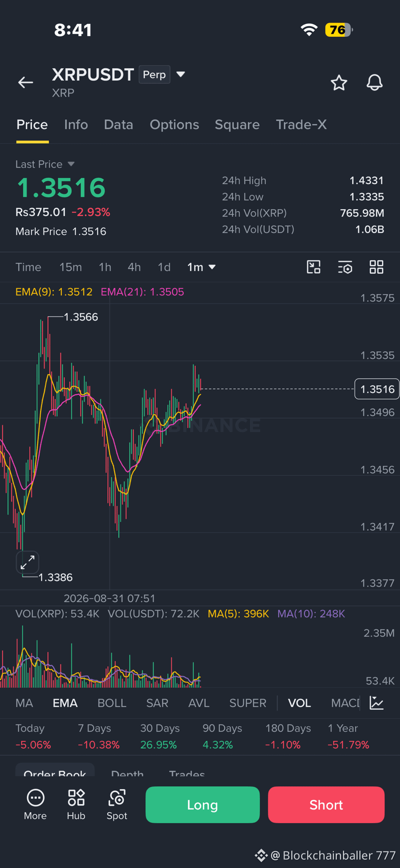The width and height of the screenshot is (400, 868).
Task: Select the 4h interval
Action: point(134,267)
